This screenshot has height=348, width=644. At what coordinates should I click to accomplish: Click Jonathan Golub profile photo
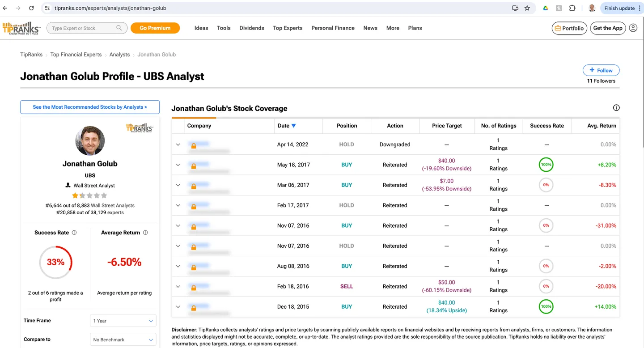90,140
